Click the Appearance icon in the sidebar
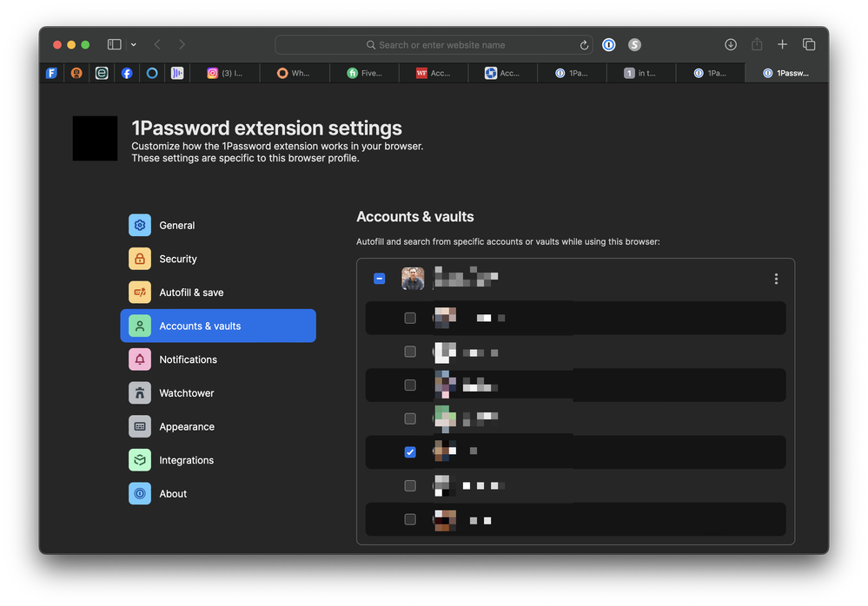 tap(140, 426)
